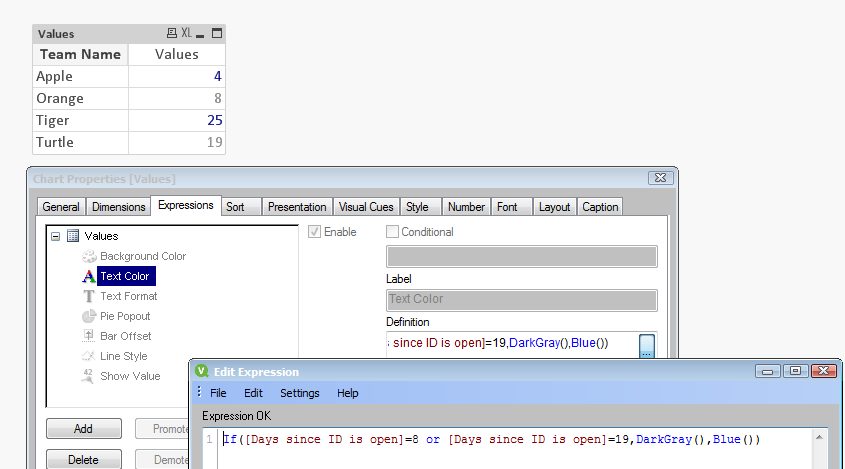Toggle the Enable checkbox
This screenshot has width=845, height=469.
(315, 232)
